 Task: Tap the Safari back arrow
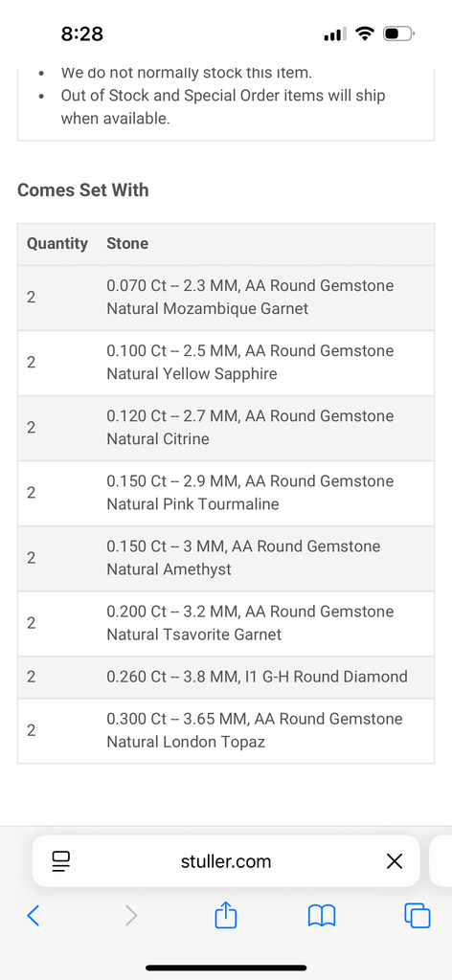tap(34, 916)
